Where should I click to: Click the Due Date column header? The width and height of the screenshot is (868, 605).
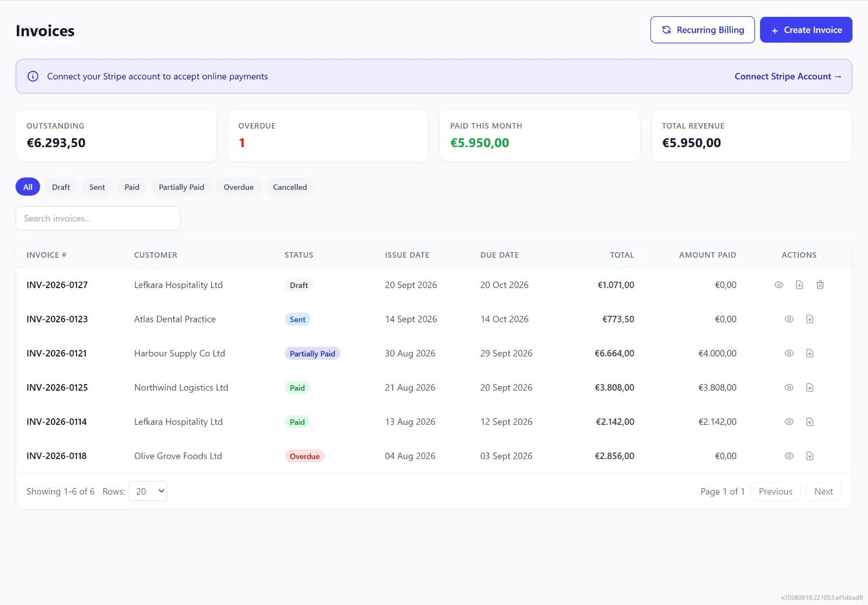[499, 255]
